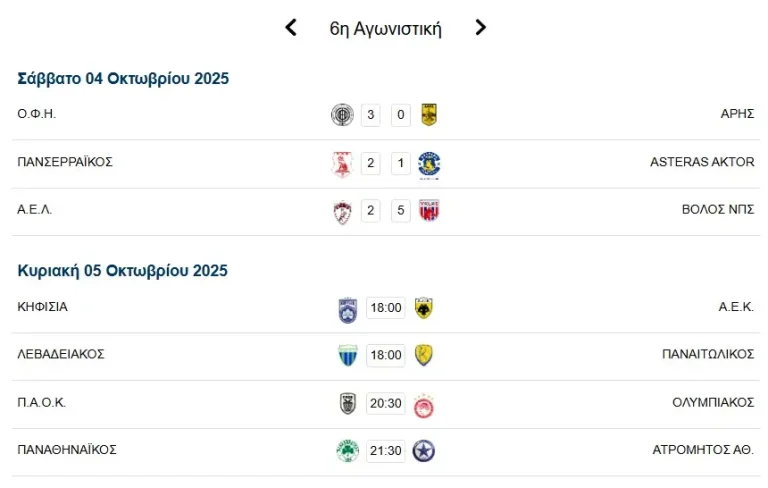Click the ΠΑΝΑΘΗΝΑΪΚΟΣ green shamrock crest
This screenshot has height=488, width=768.
coord(347,451)
